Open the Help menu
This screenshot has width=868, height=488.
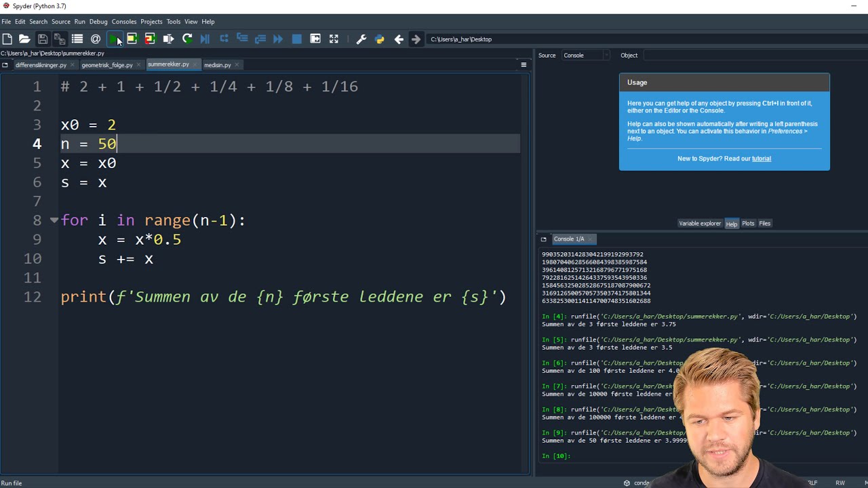point(208,22)
